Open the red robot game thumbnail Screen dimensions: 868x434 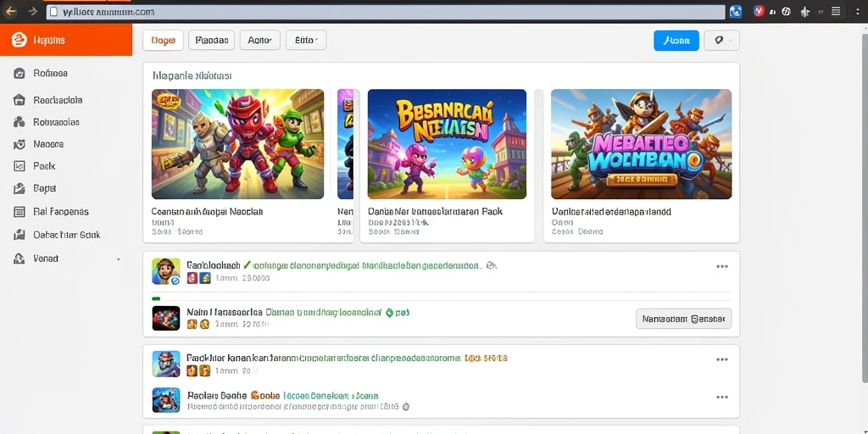238,144
